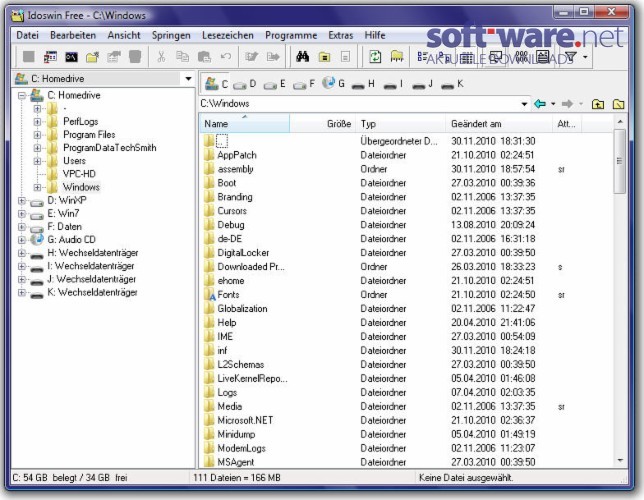Sort by Geändert am column header
This screenshot has height=500, width=644.
pos(499,124)
